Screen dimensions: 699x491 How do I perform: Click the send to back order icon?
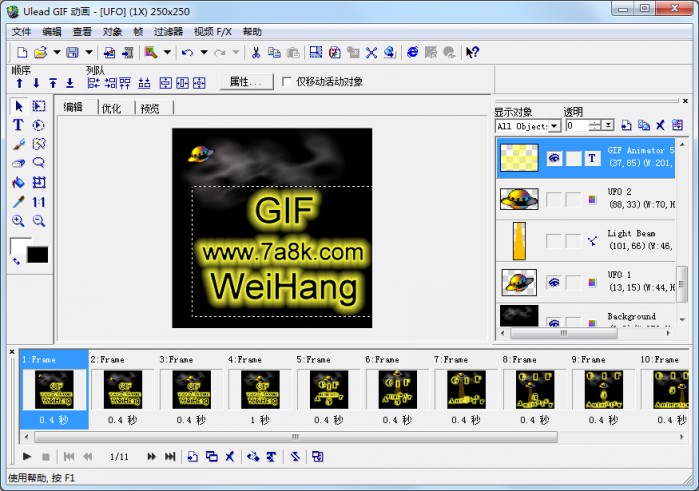point(70,83)
